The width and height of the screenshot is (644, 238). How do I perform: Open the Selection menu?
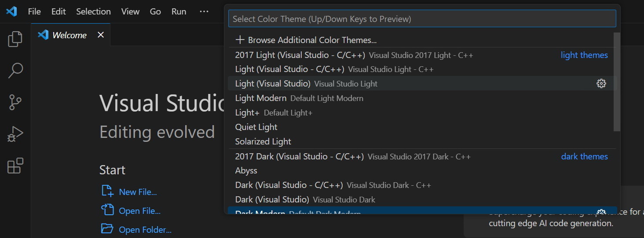(93, 11)
